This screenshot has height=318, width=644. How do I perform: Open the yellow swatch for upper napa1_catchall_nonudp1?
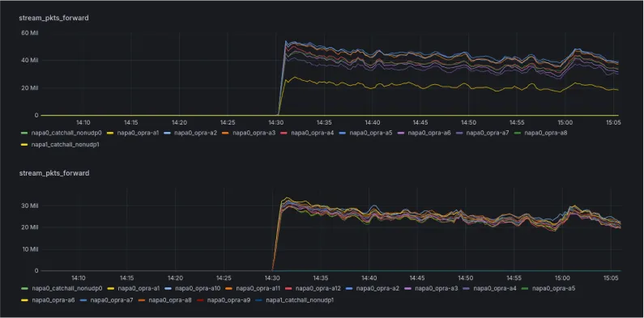click(24, 145)
